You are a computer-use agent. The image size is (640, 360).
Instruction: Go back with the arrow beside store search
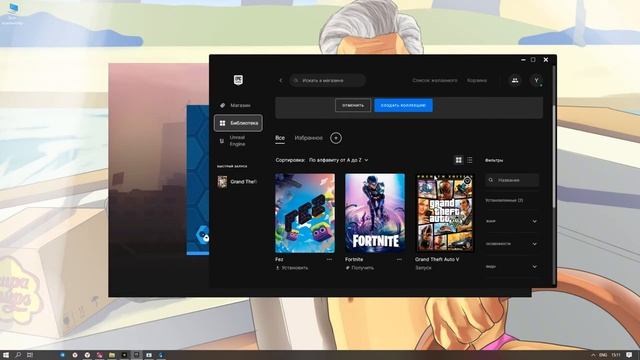click(281, 80)
